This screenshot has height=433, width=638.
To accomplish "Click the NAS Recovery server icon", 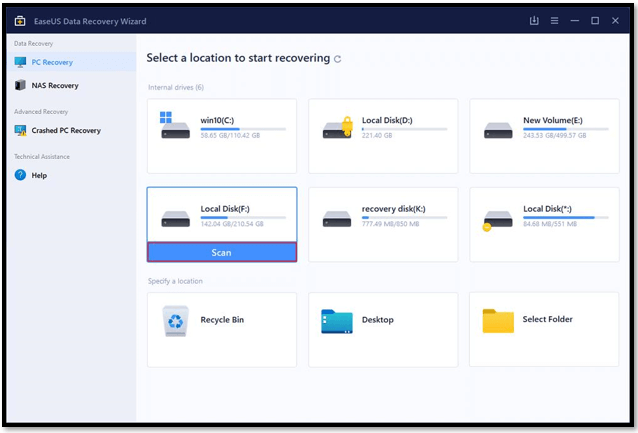I will click(x=20, y=85).
